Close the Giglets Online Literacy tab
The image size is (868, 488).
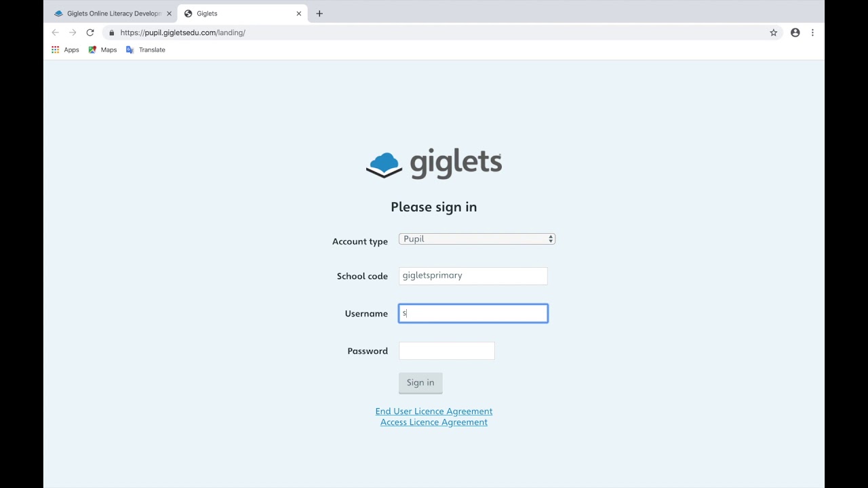(169, 14)
